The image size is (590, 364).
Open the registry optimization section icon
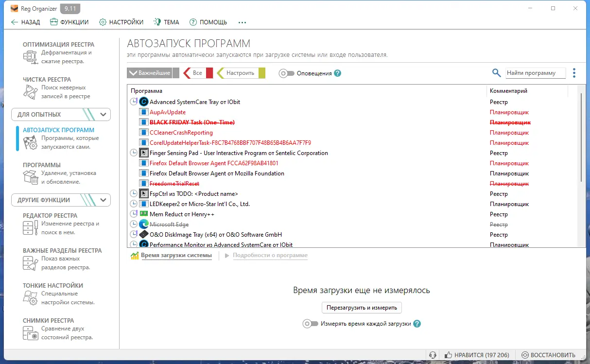[x=31, y=57]
